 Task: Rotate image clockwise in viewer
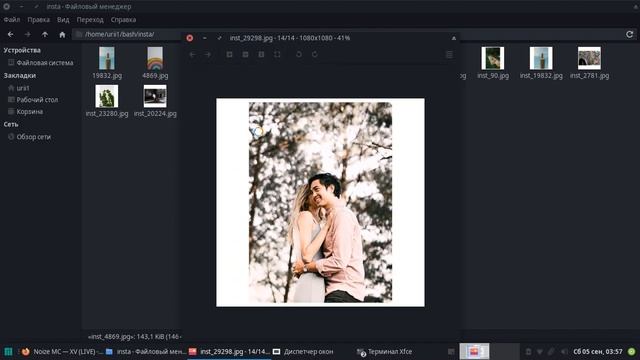coord(315,54)
